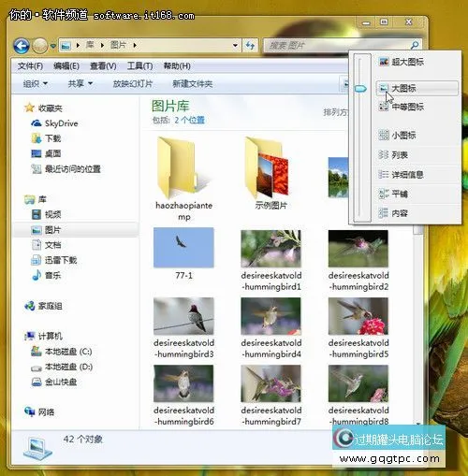Select 列表 view option

click(x=417, y=154)
